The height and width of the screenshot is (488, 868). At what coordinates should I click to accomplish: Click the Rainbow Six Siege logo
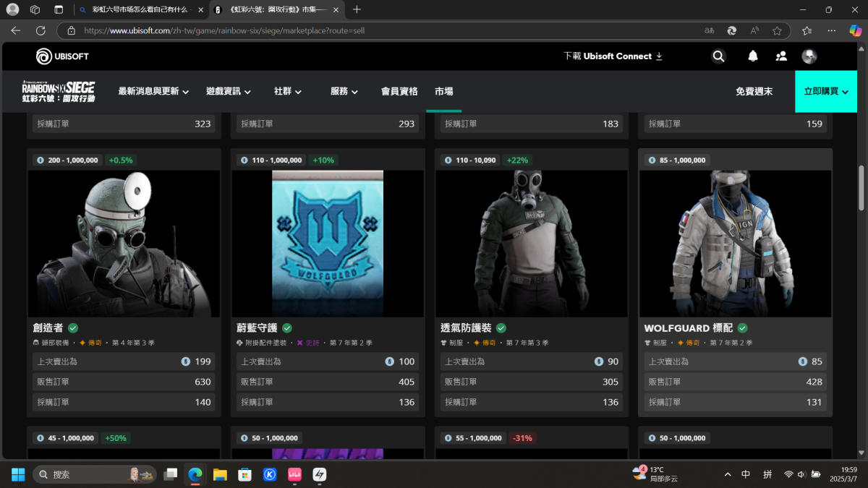[x=58, y=91]
